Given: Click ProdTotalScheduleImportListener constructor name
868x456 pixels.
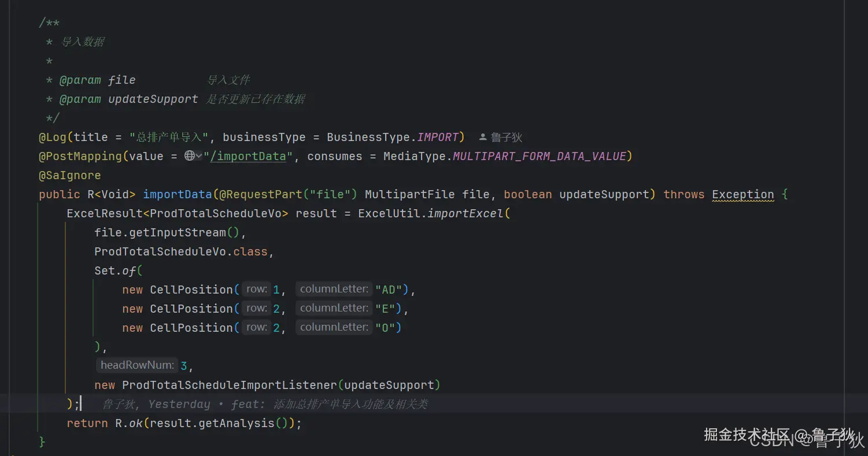Looking at the screenshot, I should (x=230, y=384).
